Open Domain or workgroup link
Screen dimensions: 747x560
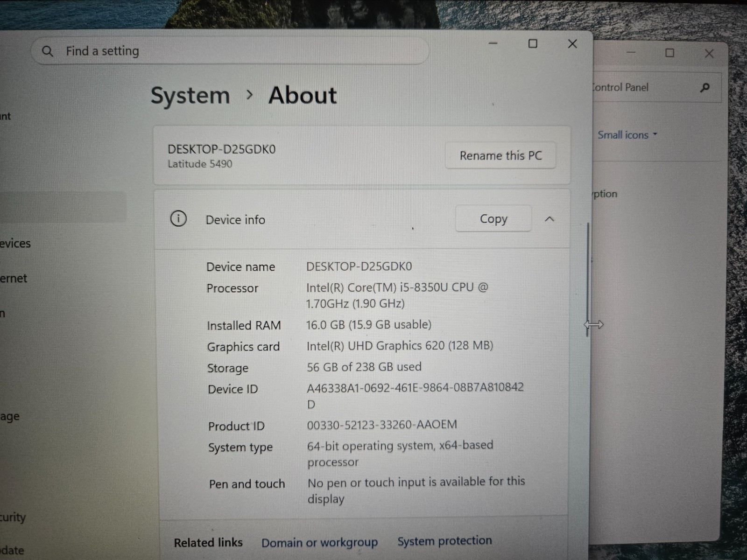(319, 542)
